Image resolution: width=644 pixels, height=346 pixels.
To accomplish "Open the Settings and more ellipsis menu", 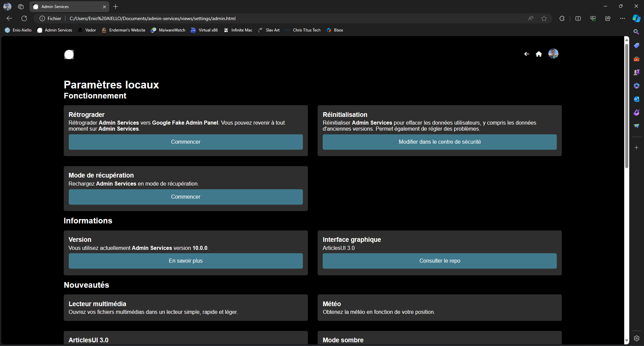I will tap(623, 18).
